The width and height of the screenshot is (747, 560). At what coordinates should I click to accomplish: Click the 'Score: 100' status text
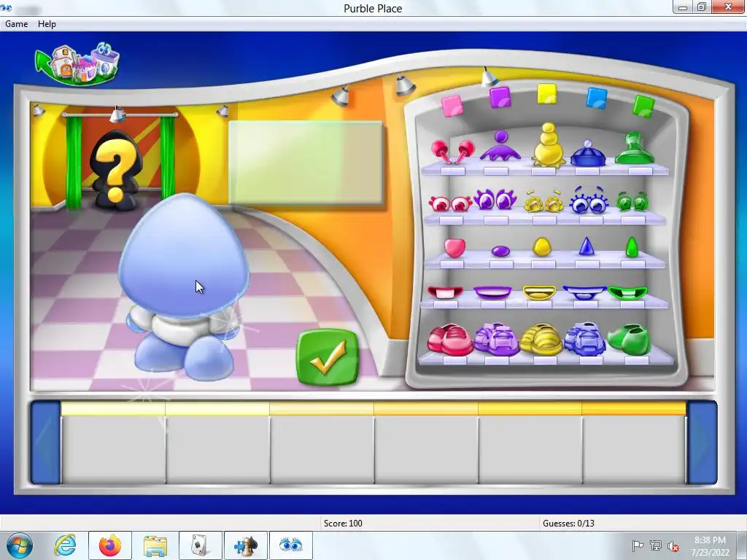click(x=343, y=523)
